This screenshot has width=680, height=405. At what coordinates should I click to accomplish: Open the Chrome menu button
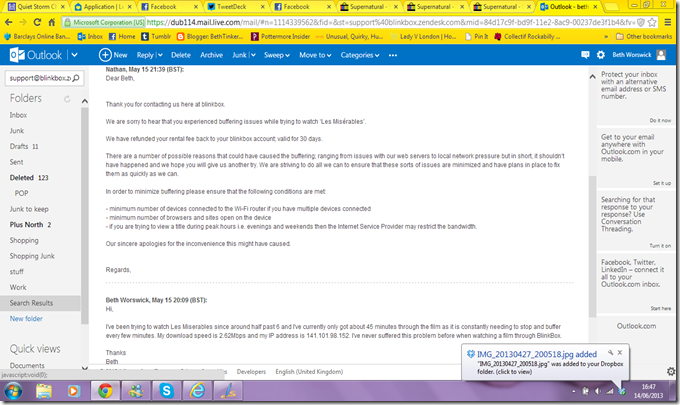(x=668, y=22)
